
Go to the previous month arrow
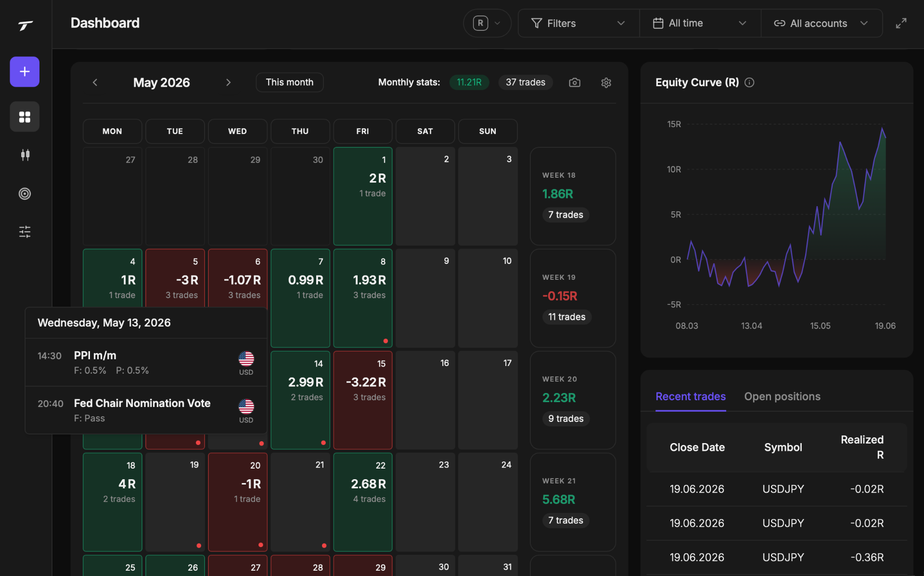pyautogui.click(x=95, y=82)
